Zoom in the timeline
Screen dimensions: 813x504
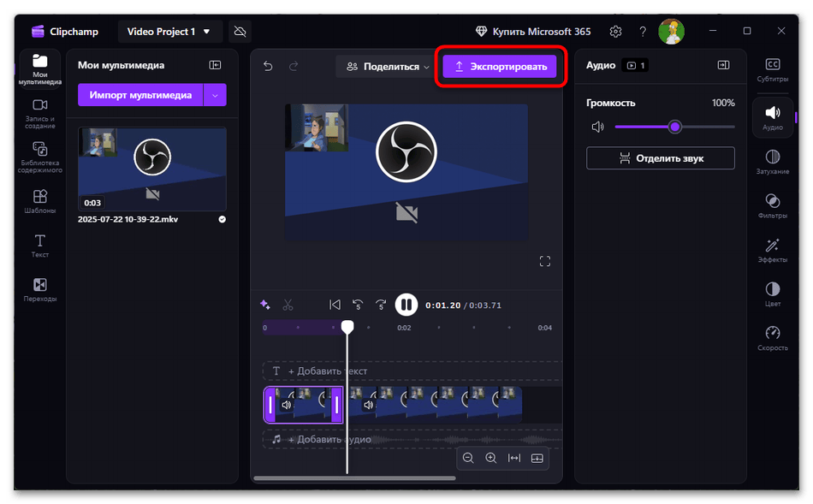(491, 459)
